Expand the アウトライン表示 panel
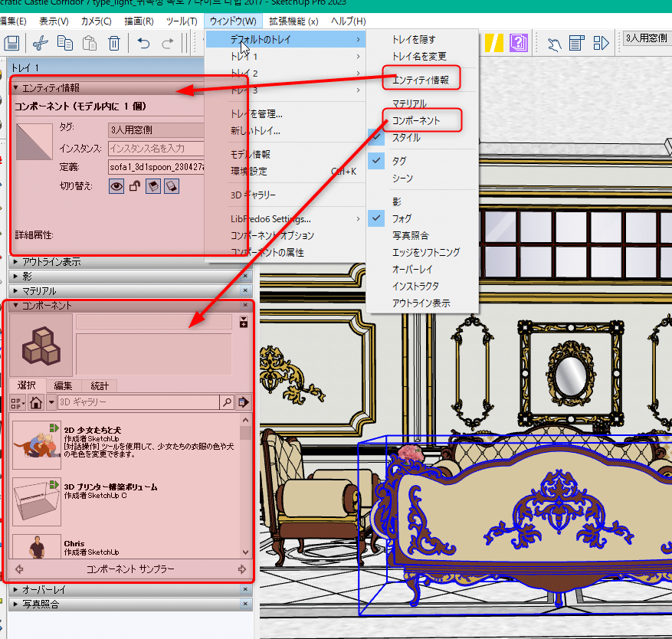The height and width of the screenshot is (639, 672). [x=15, y=261]
